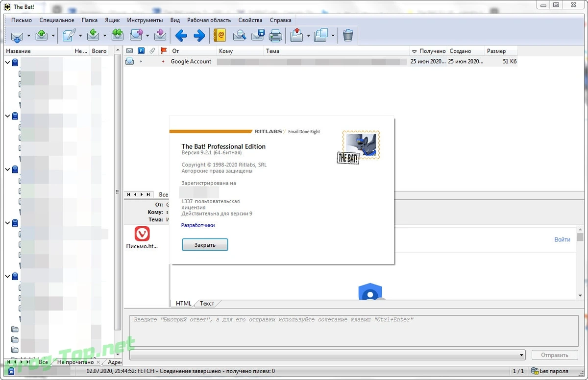Open dropdown arrow next to send queued mail
The width and height of the screenshot is (588, 380).
(x=53, y=36)
